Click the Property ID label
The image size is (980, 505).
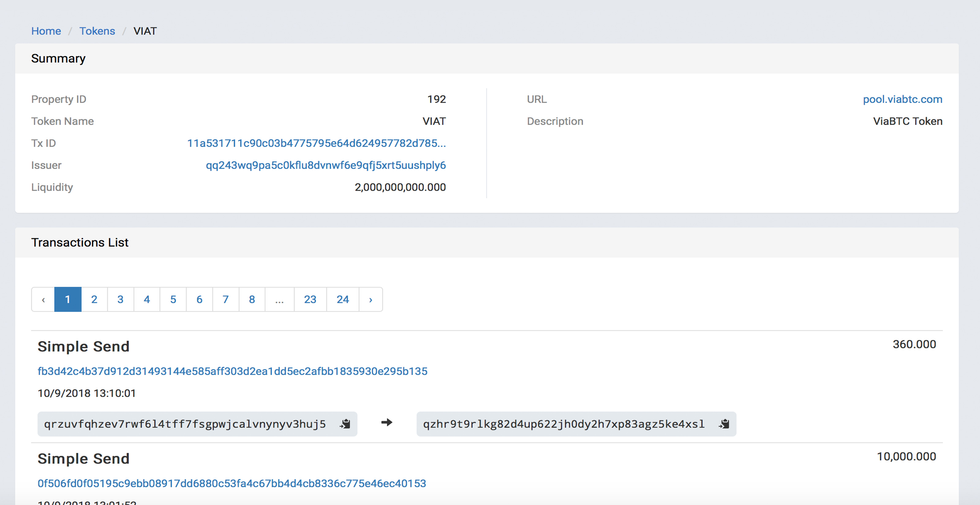[x=58, y=99]
